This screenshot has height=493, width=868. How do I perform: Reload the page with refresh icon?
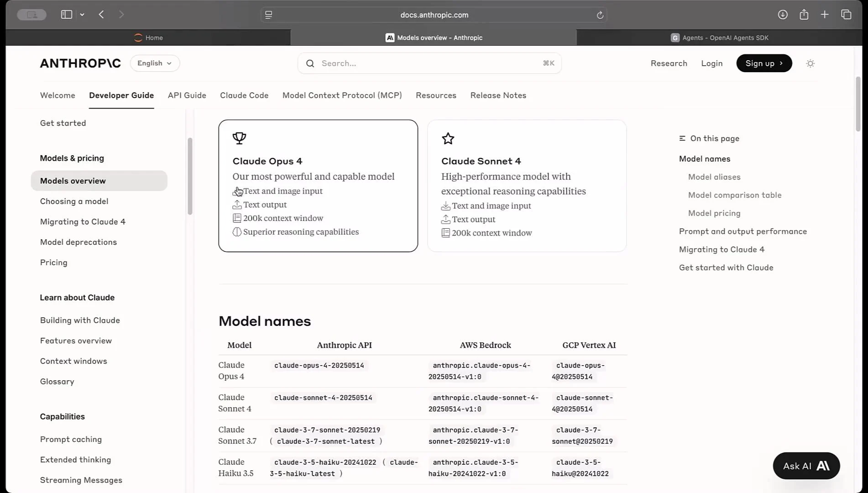point(600,15)
